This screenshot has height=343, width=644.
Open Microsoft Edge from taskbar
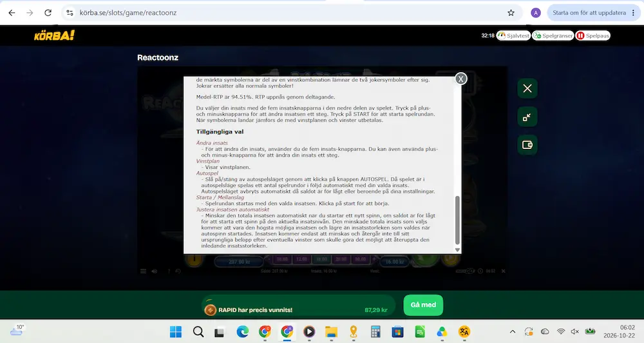tap(242, 331)
